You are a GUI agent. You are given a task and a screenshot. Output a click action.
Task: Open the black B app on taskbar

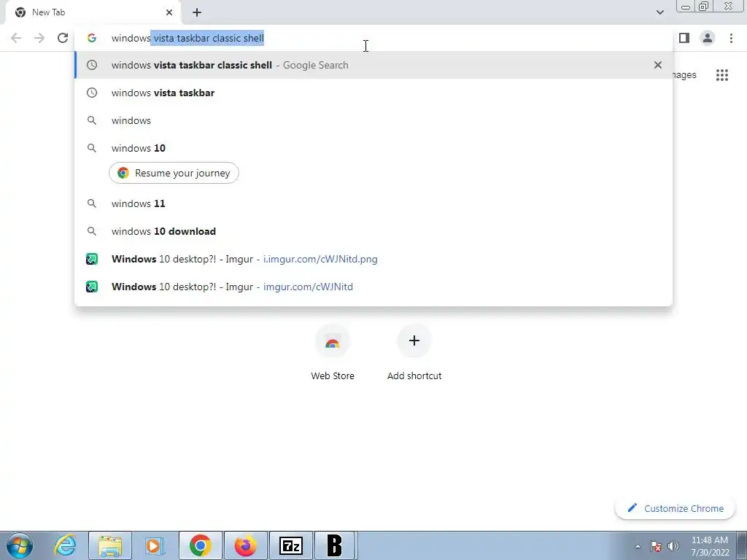(x=336, y=545)
